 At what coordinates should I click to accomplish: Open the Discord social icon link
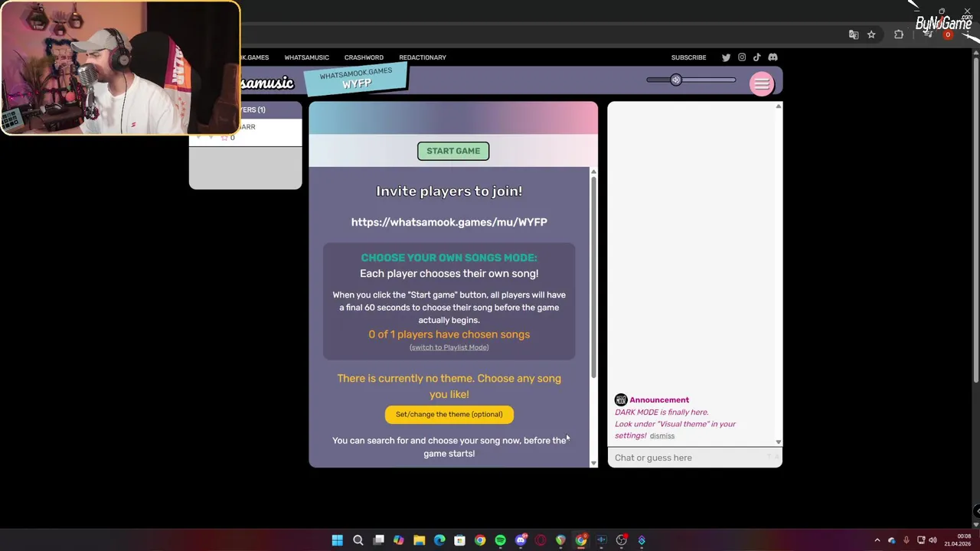[x=773, y=57]
